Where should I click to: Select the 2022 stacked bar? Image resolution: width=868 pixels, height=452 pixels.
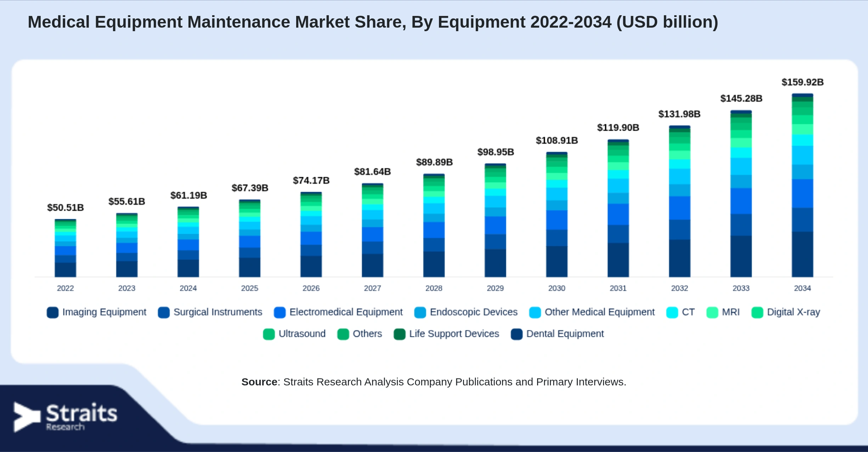(x=66, y=248)
